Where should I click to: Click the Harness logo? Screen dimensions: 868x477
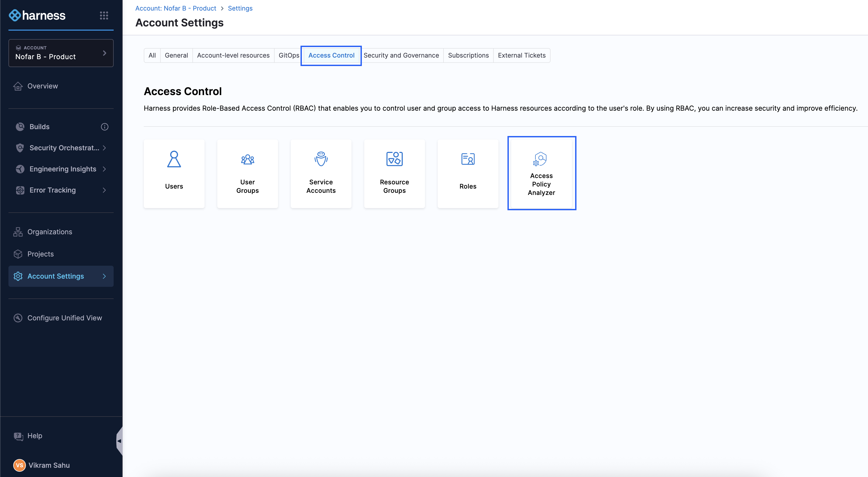37,15
